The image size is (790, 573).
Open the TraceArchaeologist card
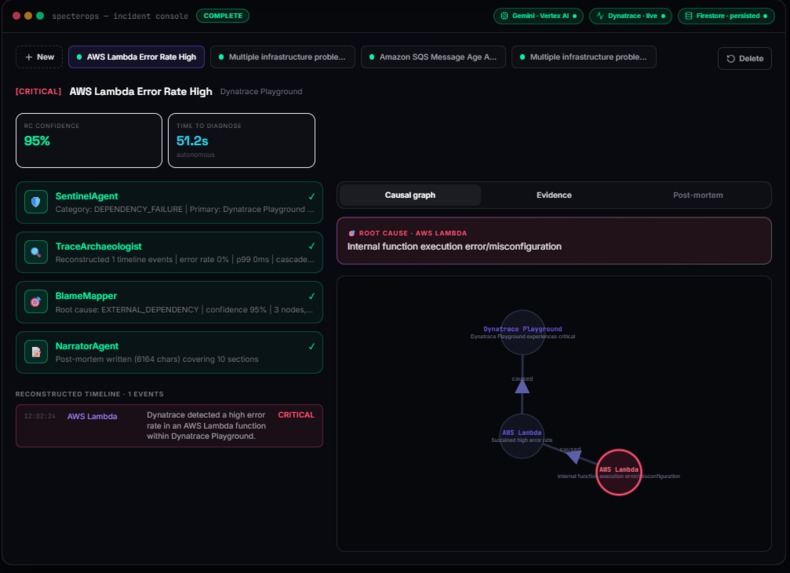coord(169,252)
